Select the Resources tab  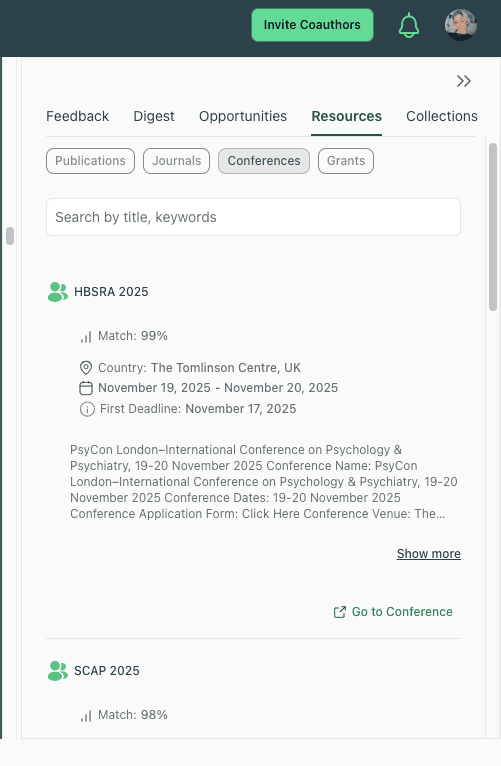pyautogui.click(x=347, y=116)
